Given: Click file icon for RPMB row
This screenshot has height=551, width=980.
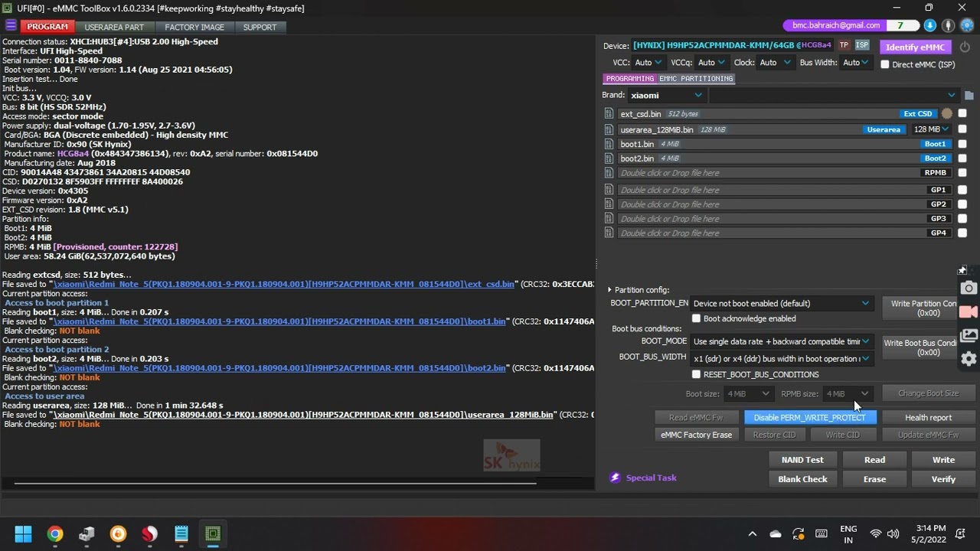Looking at the screenshot, I should [x=609, y=173].
